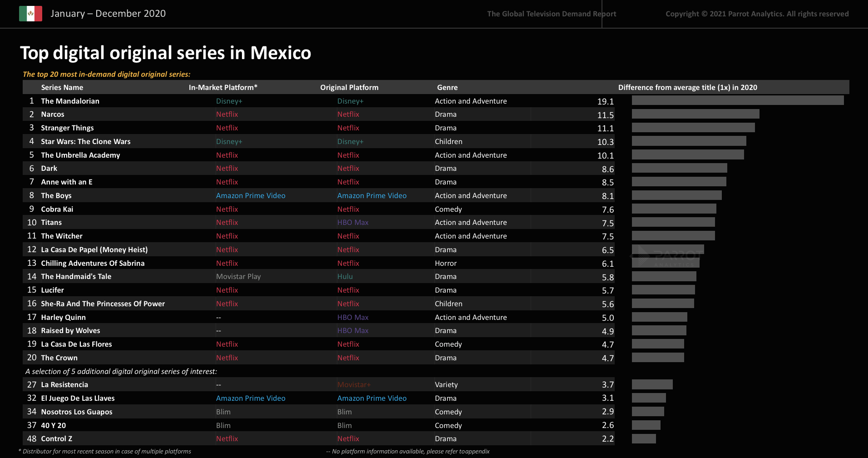Click 'Children' genre in Star Wars row
The width and height of the screenshot is (868, 458).
pyautogui.click(x=449, y=141)
